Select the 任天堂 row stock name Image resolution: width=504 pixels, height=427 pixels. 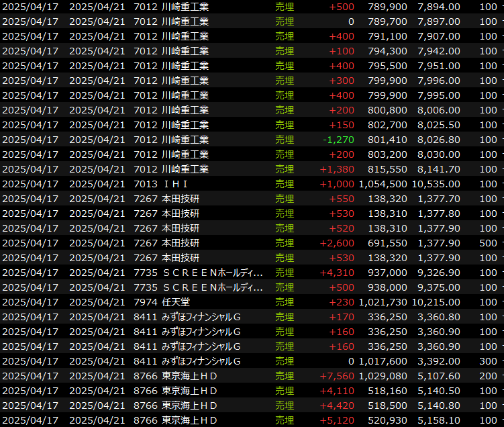(x=177, y=302)
